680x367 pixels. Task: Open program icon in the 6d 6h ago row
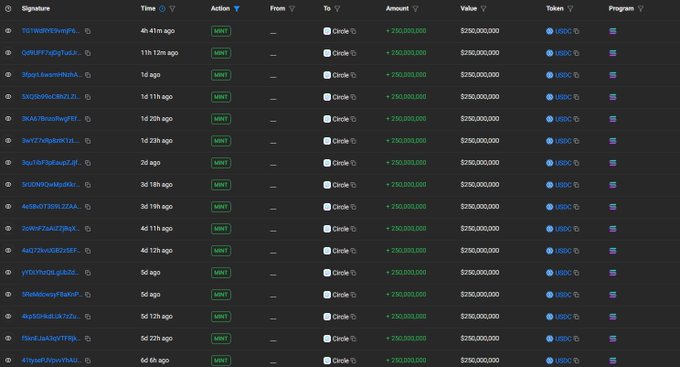pyautogui.click(x=613, y=360)
